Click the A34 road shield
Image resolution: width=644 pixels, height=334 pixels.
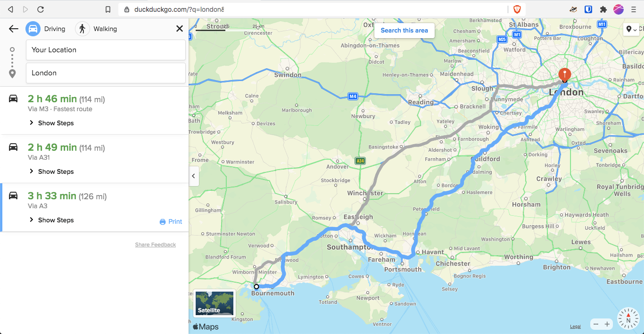360,161
